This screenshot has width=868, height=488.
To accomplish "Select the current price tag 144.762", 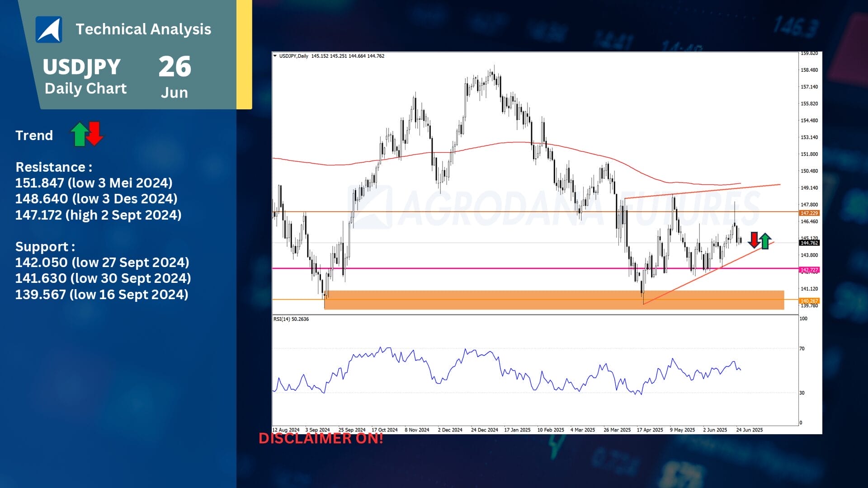I will 809,243.
